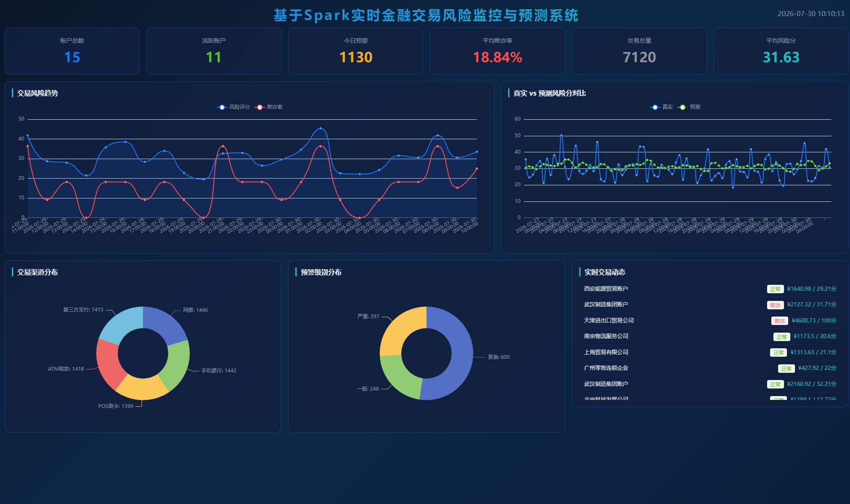This screenshot has width=850, height=504.
Task: Select the 天津进出口贸易公司 transaction row
Action: (710, 321)
